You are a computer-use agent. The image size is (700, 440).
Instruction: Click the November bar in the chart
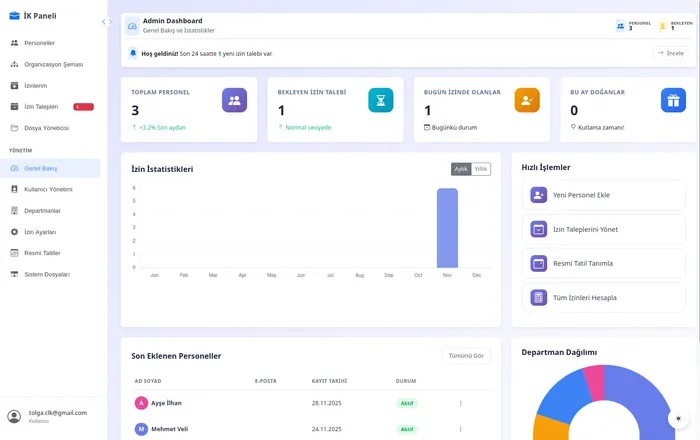(447, 228)
